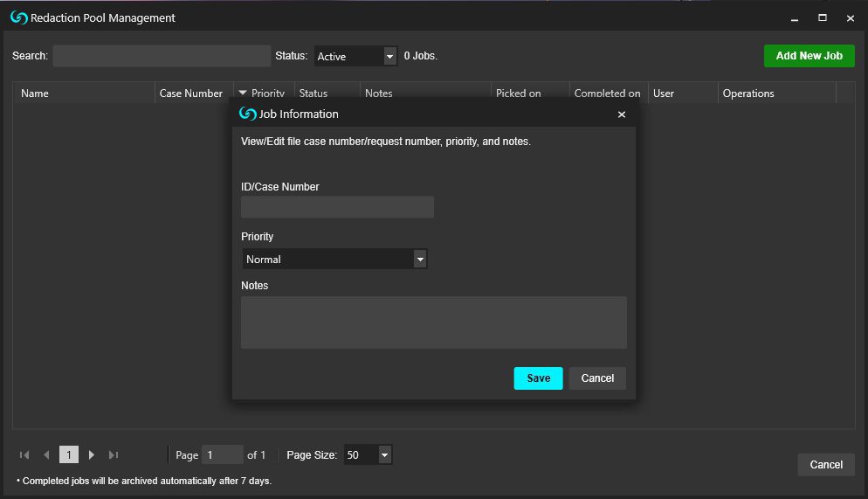Open the Priority dropdown set to Normal

coord(334,259)
